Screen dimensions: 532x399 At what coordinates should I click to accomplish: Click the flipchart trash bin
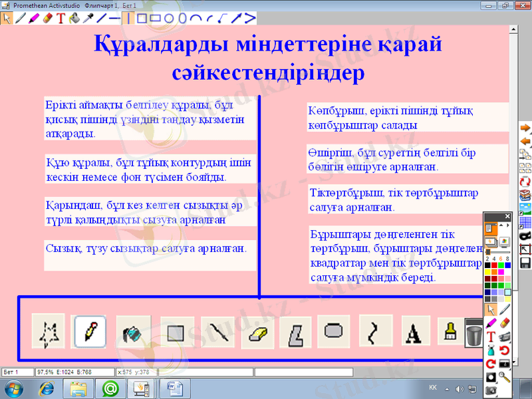473,334
